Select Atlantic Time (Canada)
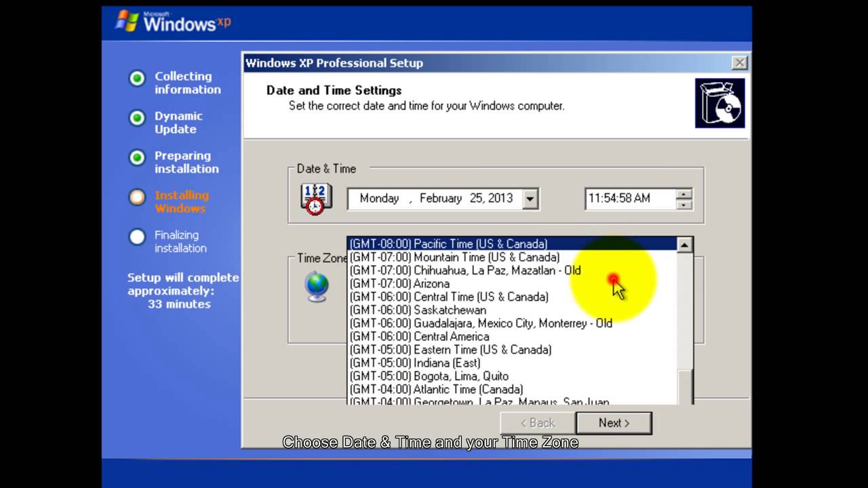The width and height of the screenshot is (868, 488). click(512, 389)
